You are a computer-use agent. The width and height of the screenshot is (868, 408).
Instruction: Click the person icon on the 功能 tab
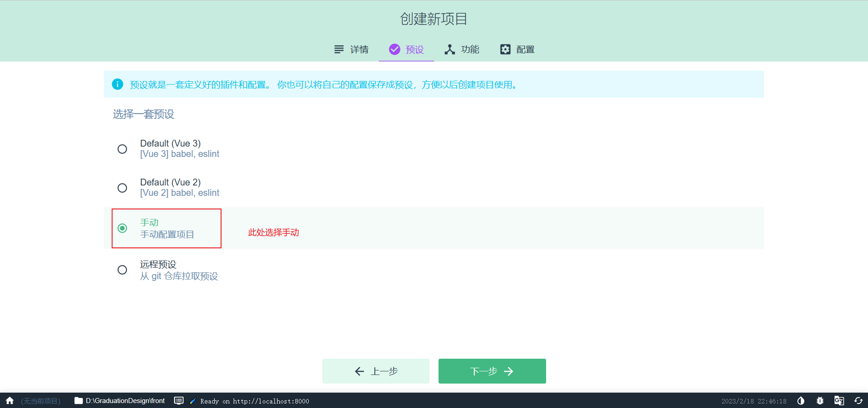pyautogui.click(x=449, y=49)
